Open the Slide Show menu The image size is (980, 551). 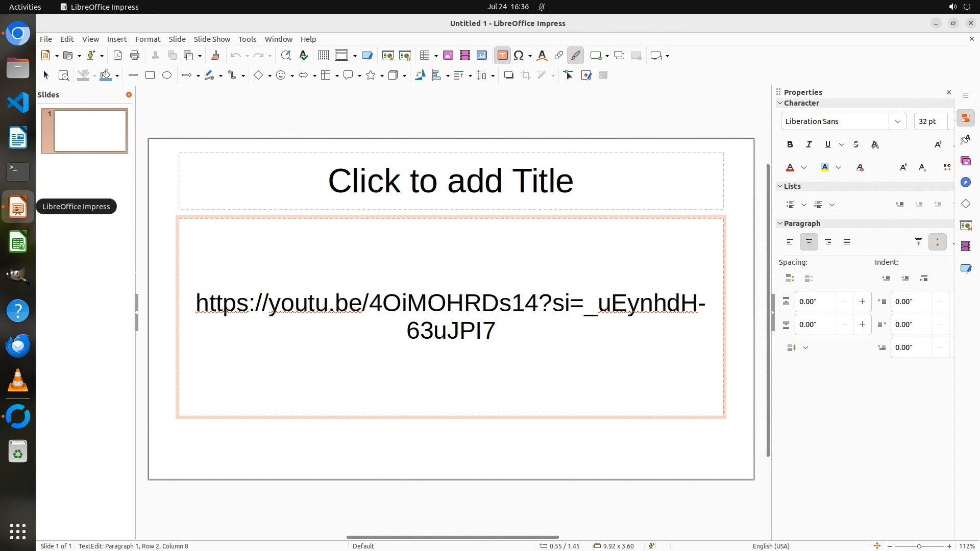click(212, 39)
